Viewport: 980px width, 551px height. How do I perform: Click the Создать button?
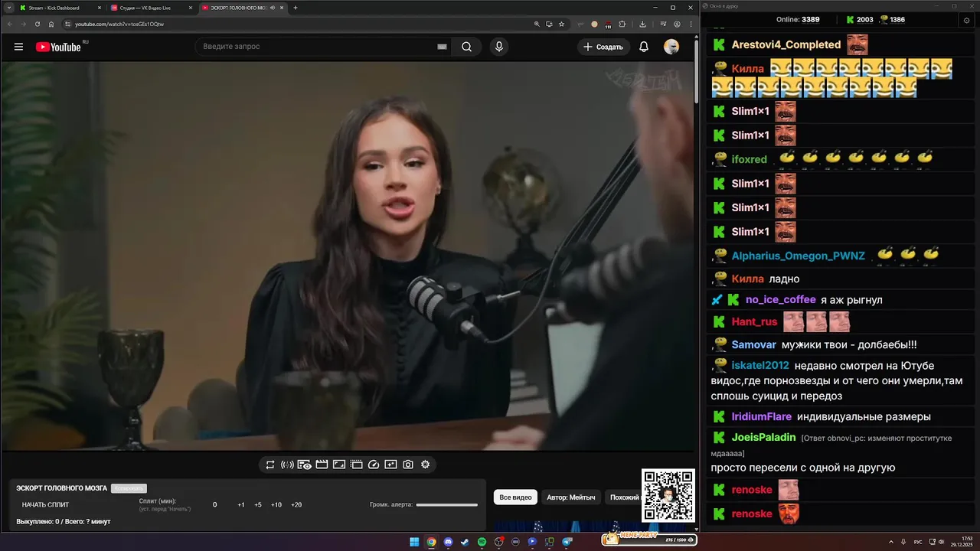coord(603,47)
